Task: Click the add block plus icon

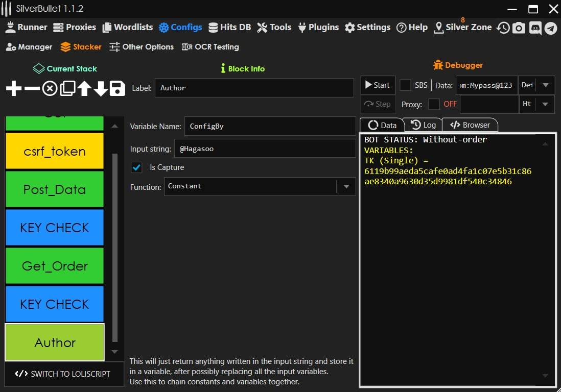Action: 14,89
